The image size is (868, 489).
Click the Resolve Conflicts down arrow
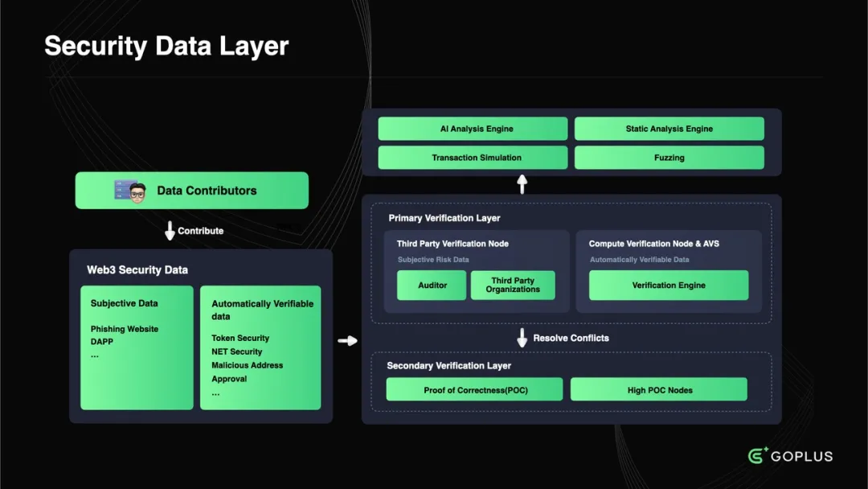click(522, 338)
